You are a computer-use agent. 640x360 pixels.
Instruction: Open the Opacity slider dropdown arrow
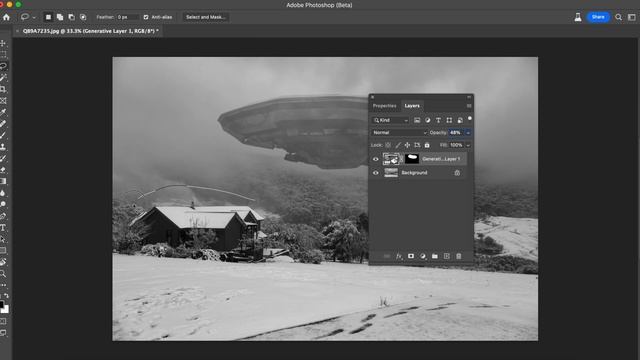[x=468, y=133]
